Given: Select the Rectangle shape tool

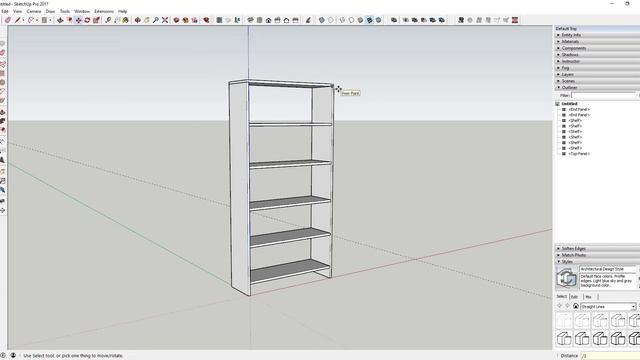Looking at the screenshot, I should [x=44, y=20].
